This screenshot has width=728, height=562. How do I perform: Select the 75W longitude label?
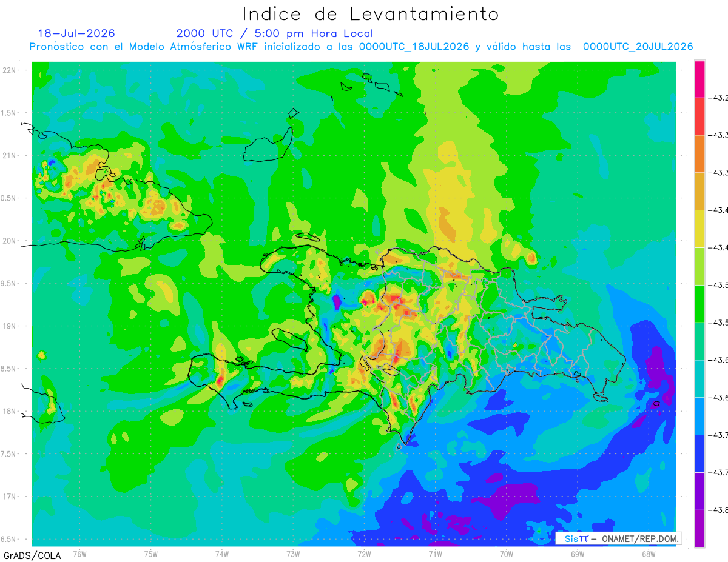coord(151,554)
